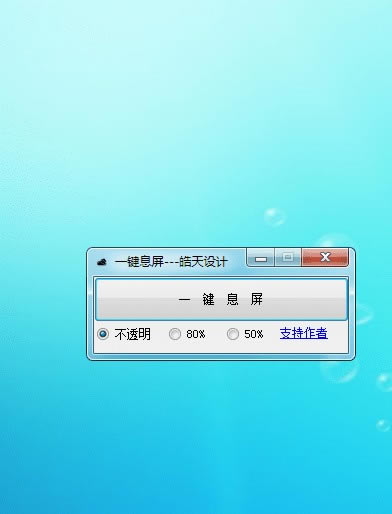Select the 不透明 radio option
392x514 pixels.
(124, 334)
